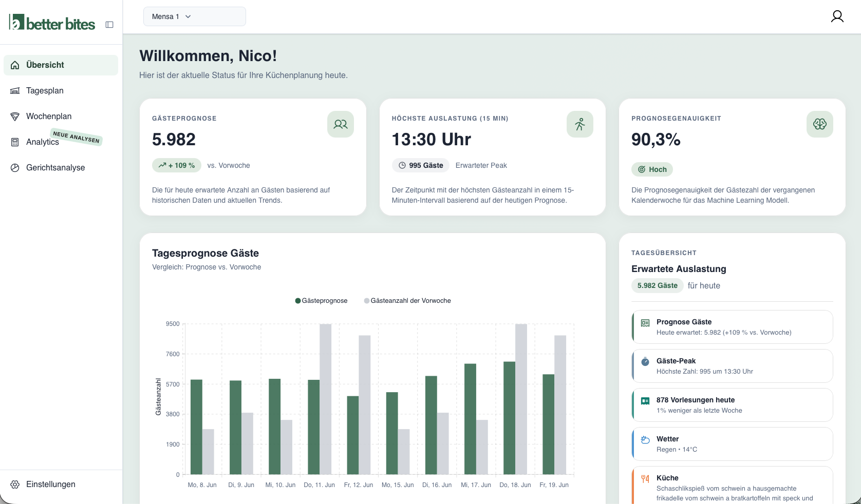Toggle Gästeanzahl der Vorwoche legend series

point(407,301)
